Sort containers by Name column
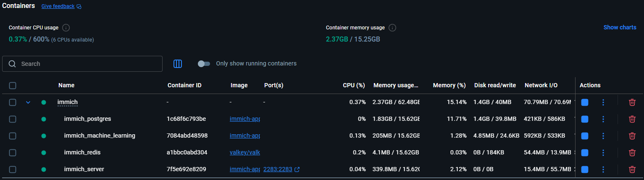 coord(66,86)
